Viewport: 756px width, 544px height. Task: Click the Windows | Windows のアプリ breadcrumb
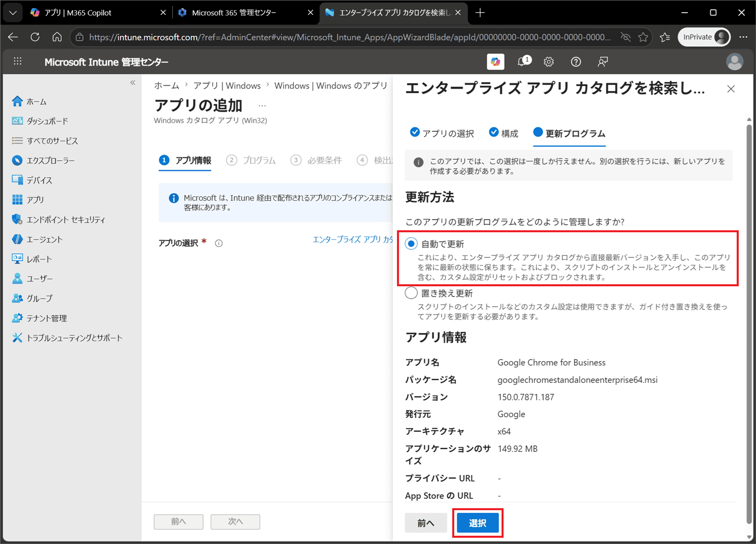[x=331, y=86]
